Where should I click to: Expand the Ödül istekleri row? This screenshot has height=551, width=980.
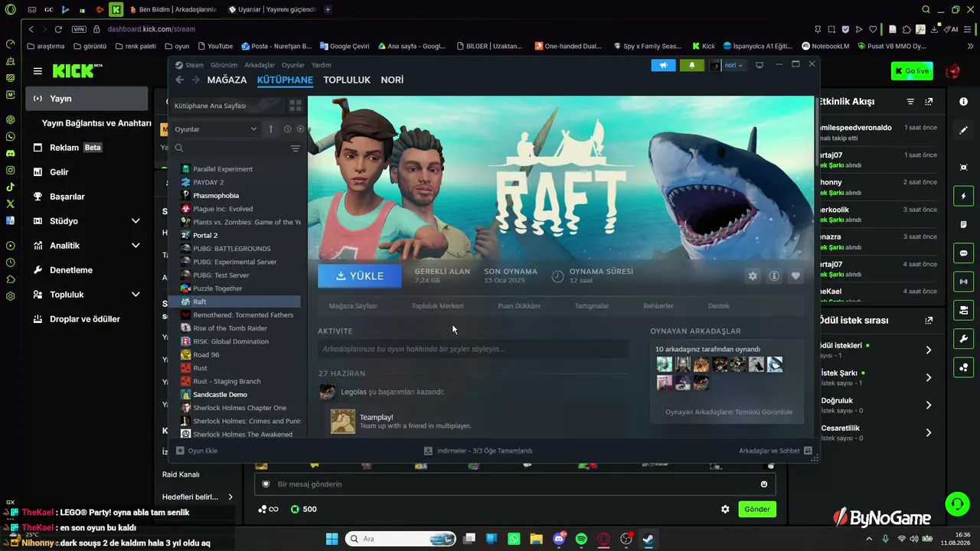(x=929, y=350)
